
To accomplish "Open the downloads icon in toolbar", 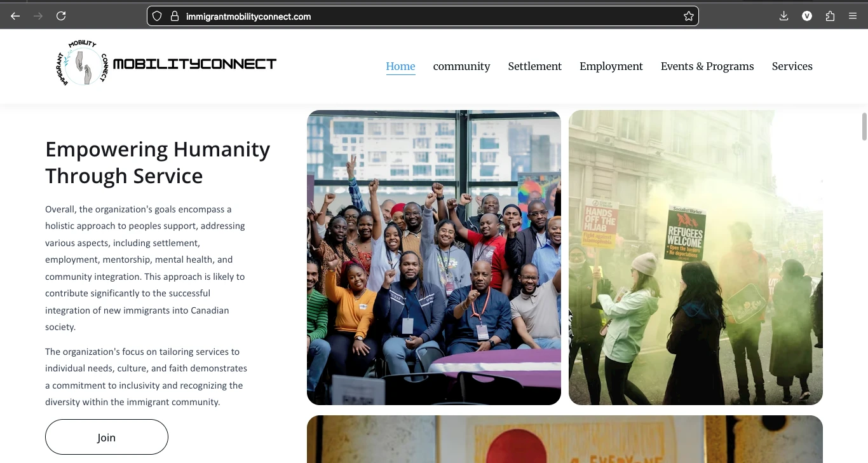I will [x=784, y=17].
